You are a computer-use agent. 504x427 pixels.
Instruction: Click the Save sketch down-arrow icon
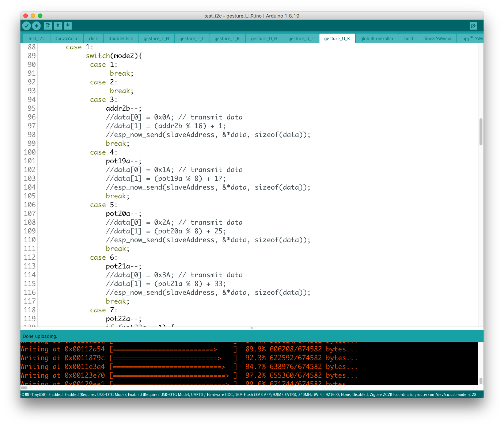point(68,26)
